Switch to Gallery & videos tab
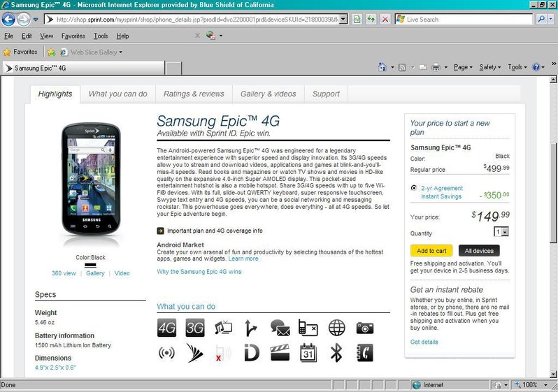 click(268, 94)
